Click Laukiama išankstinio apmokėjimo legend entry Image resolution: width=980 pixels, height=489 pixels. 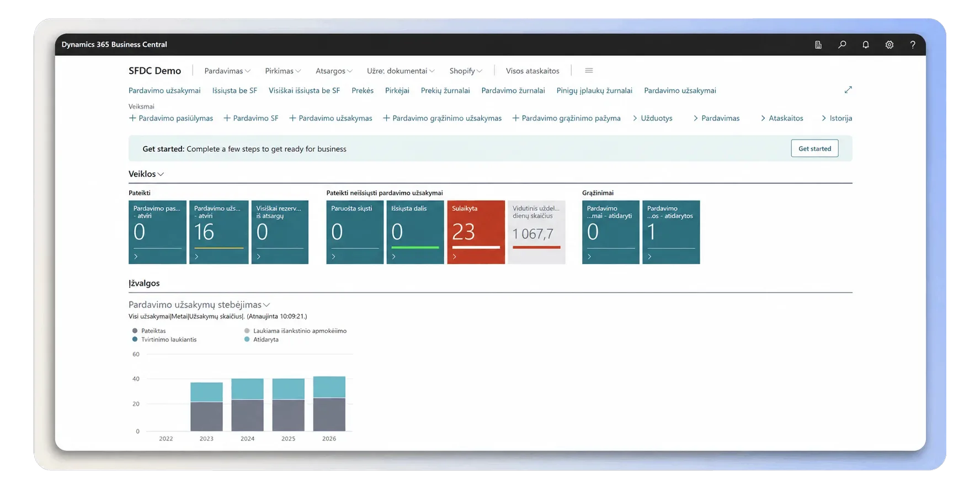(x=296, y=331)
